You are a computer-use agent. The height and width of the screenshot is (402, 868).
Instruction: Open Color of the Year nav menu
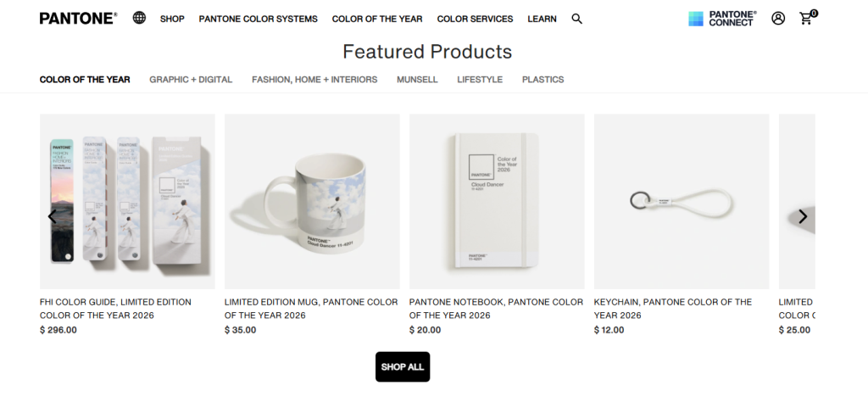(377, 19)
